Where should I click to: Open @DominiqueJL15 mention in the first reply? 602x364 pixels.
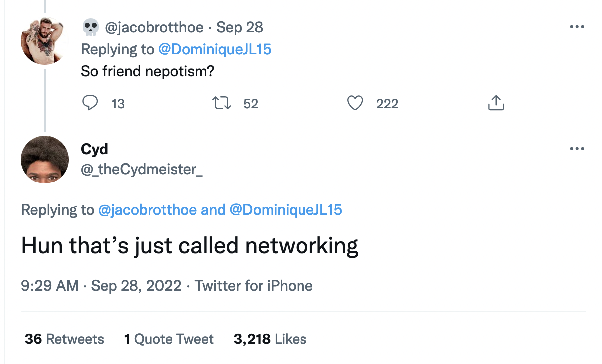tap(215, 49)
